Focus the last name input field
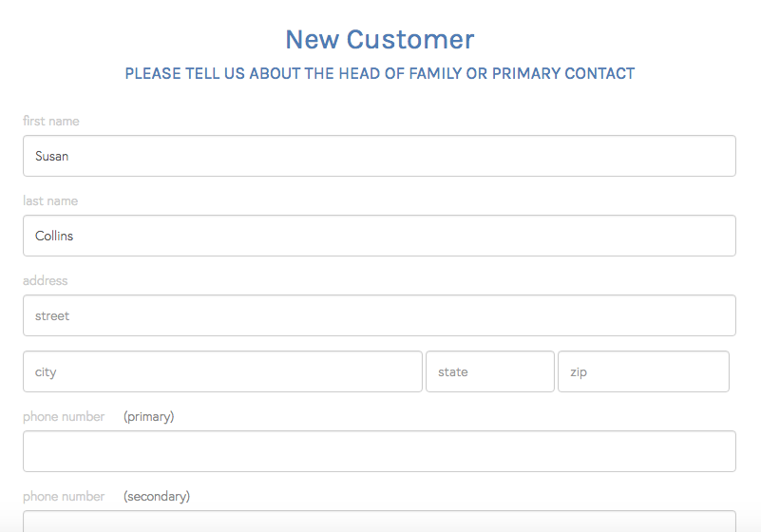This screenshot has width=761, height=532. pyautogui.click(x=380, y=236)
